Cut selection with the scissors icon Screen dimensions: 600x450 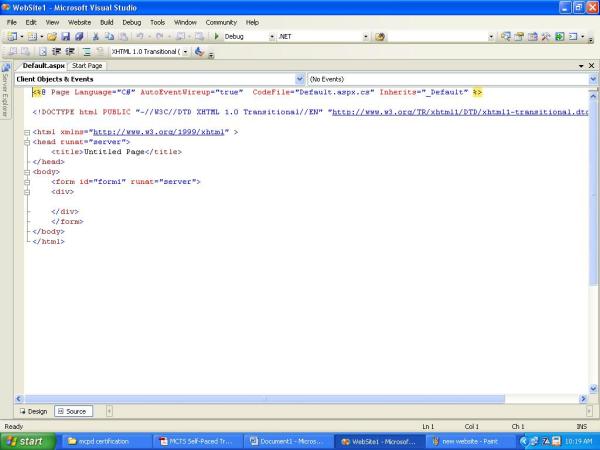point(96,37)
